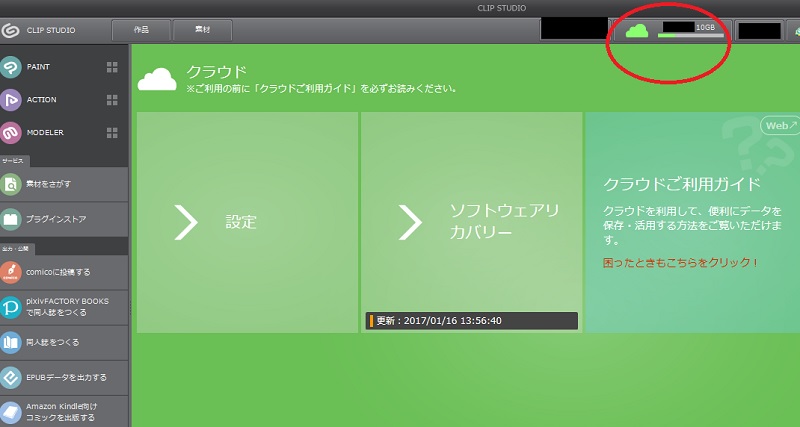The image size is (800, 427).
Task: Switch to the 作品 tab
Action: tap(141, 30)
